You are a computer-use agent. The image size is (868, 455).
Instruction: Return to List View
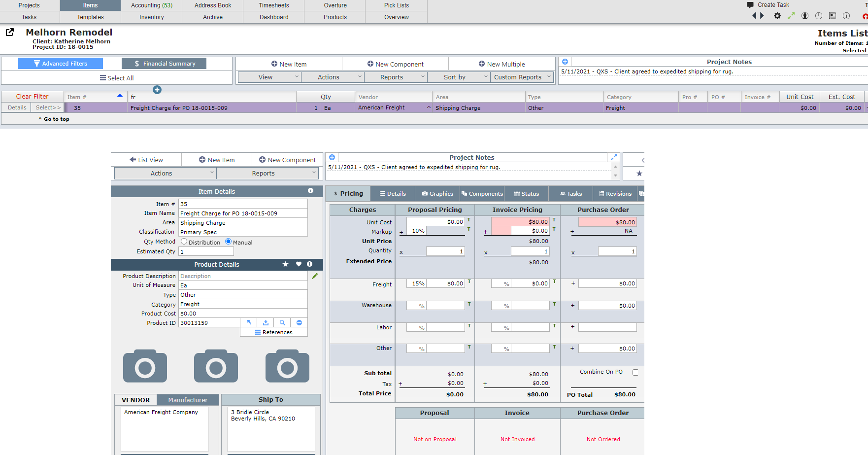pos(146,160)
